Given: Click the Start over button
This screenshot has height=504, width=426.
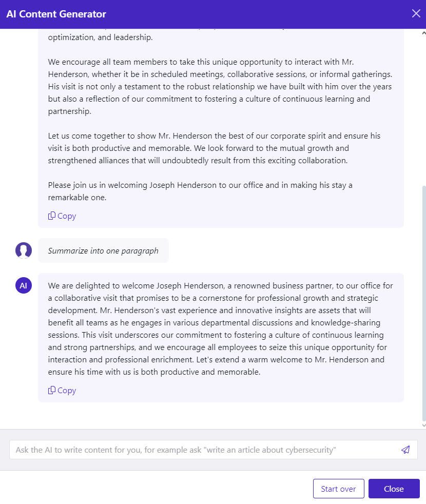Looking at the screenshot, I should pos(339,489).
